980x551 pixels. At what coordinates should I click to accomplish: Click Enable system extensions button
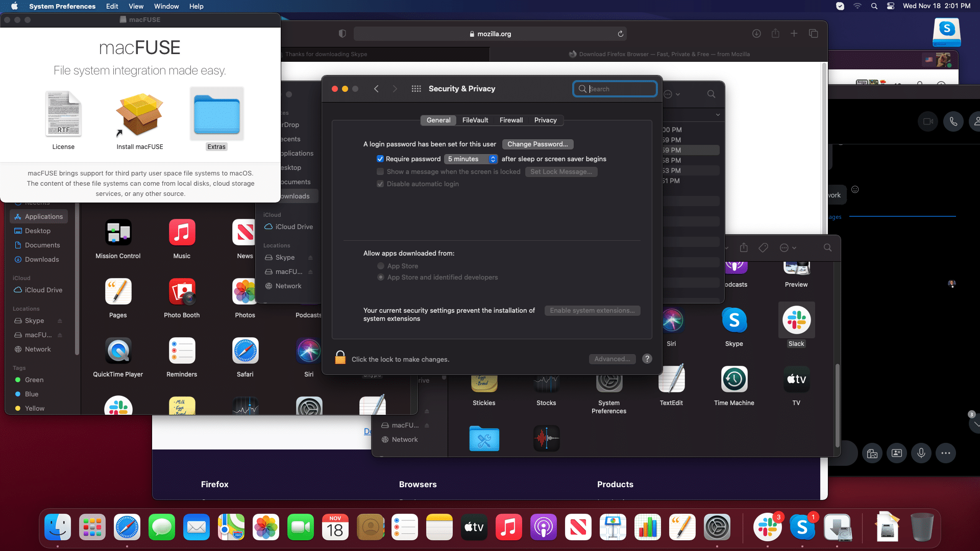point(592,310)
